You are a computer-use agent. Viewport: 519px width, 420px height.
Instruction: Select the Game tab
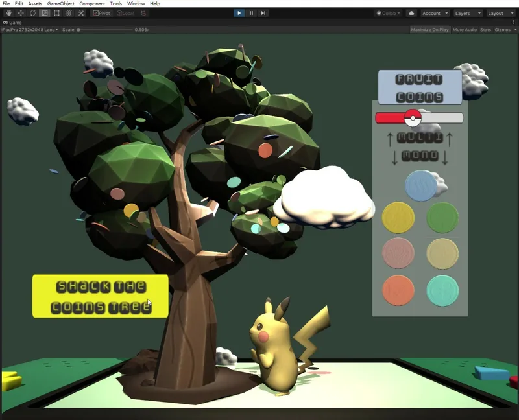point(12,23)
